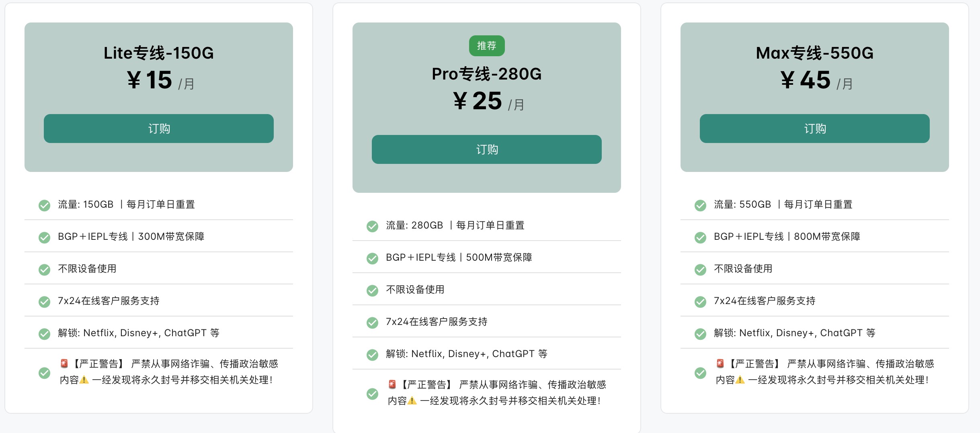The width and height of the screenshot is (980, 433).
Task: Select the Lite专线-150G plan title
Action: (159, 53)
